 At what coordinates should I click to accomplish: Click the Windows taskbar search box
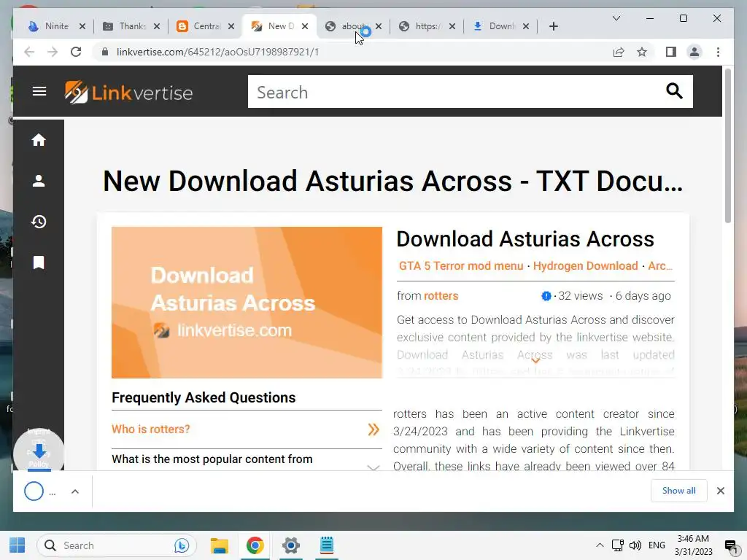[x=117, y=545]
